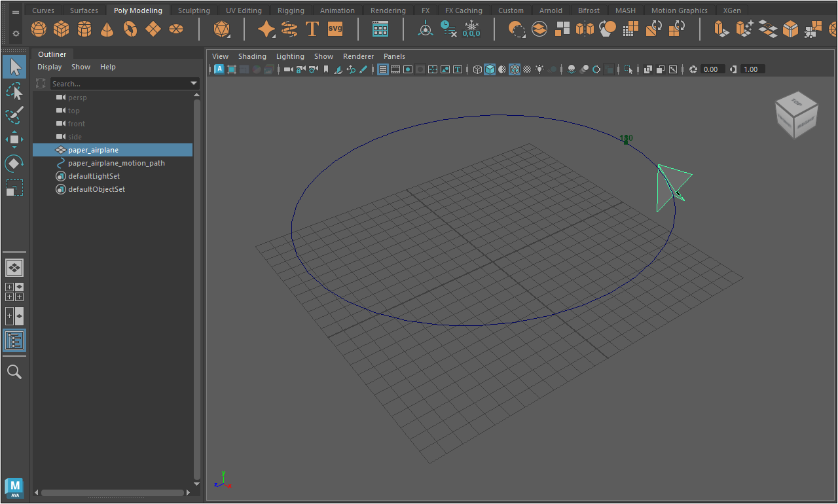Click the ViewCube in the viewport
838x504 pixels.
pos(796,115)
